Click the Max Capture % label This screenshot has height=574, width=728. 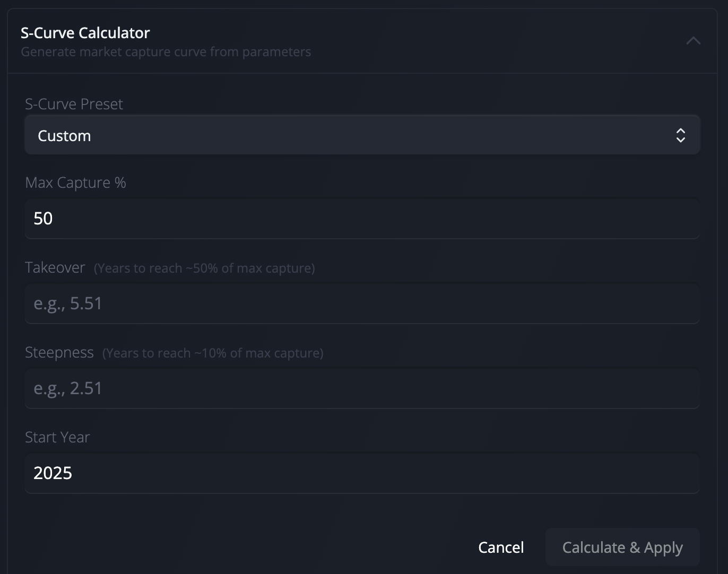(75, 182)
